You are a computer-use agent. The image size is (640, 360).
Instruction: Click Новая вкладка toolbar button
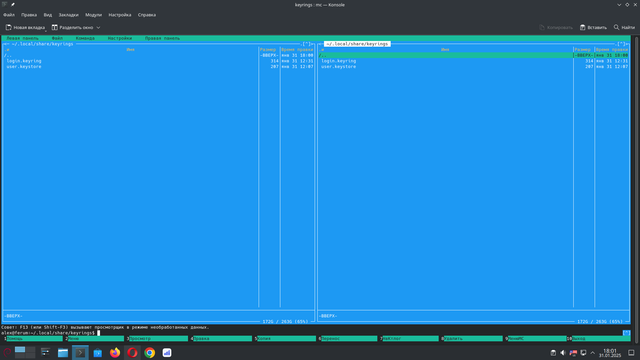click(x=25, y=27)
